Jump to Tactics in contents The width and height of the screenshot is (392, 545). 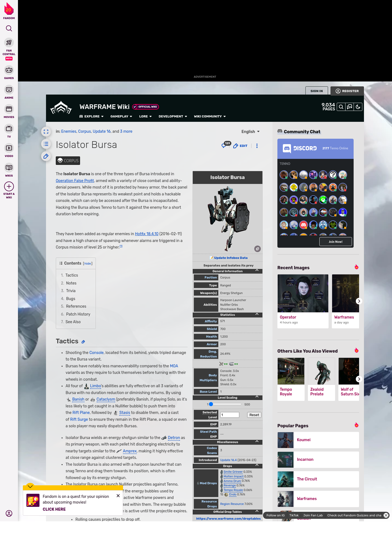pos(72,275)
